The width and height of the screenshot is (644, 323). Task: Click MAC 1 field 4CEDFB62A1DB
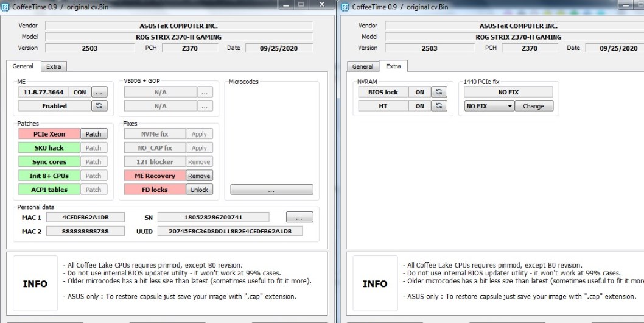pos(85,217)
